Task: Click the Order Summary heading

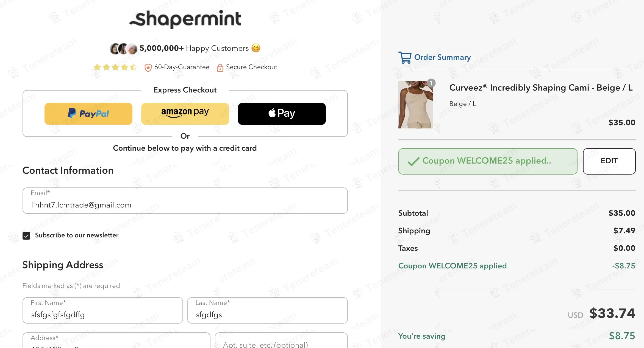Action: click(442, 57)
